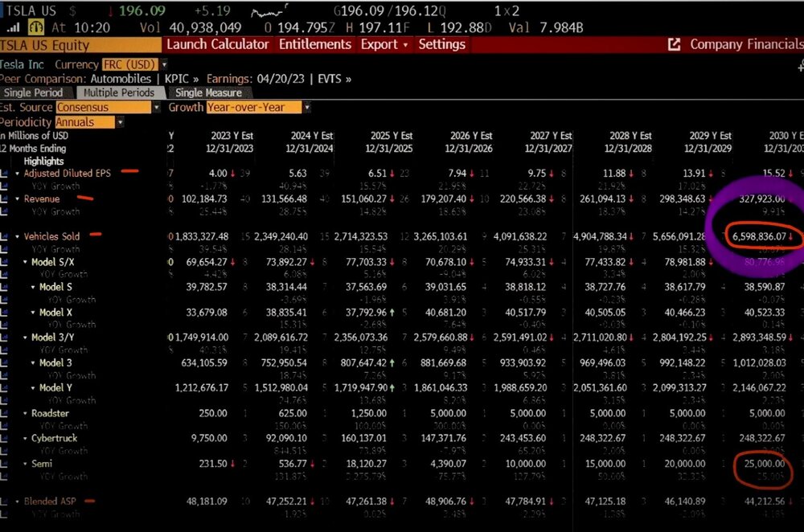The width and height of the screenshot is (804, 532).
Task: Select the Multiple Periods tab
Action: (x=119, y=92)
